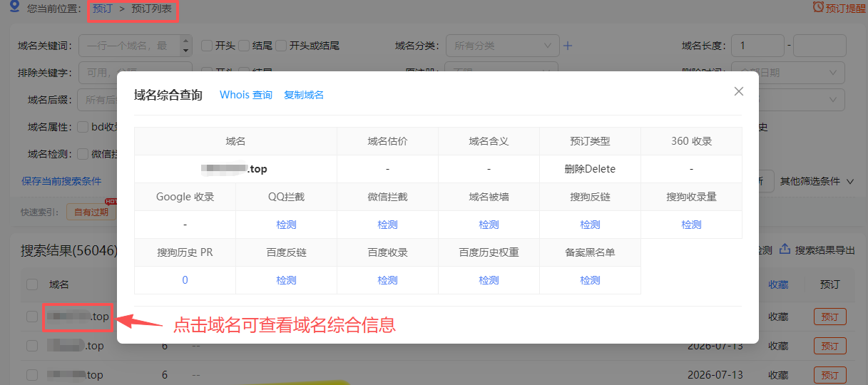Click 预订 button in third result row
Viewport: 868px width, 385px height.
[x=829, y=375]
